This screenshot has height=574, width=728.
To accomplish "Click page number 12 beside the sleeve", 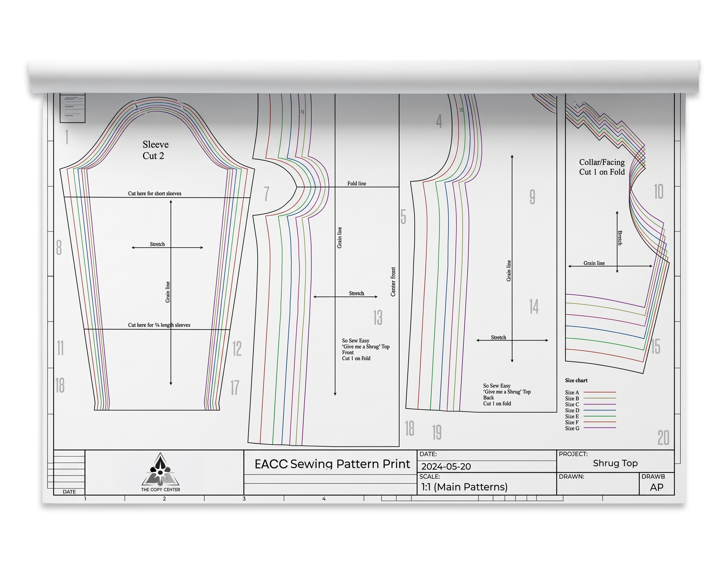I will [x=237, y=349].
